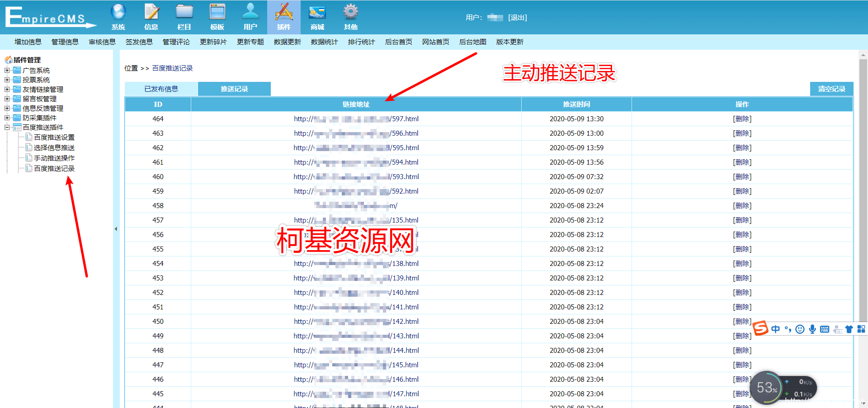The image size is (868, 408).
Task: Collapse the 百度推送插件 tree node
Action: coord(7,127)
